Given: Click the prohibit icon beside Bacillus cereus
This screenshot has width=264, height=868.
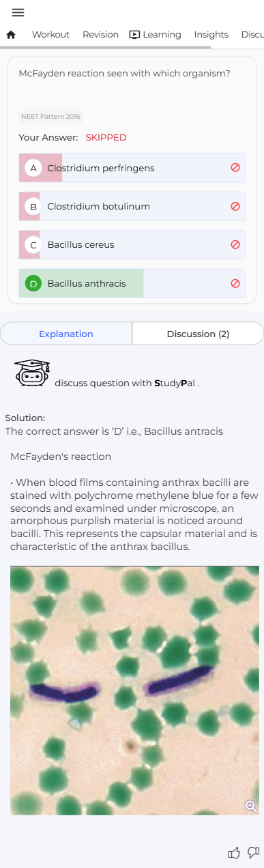Looking at the screenshot, I should [x=235, y=244].
